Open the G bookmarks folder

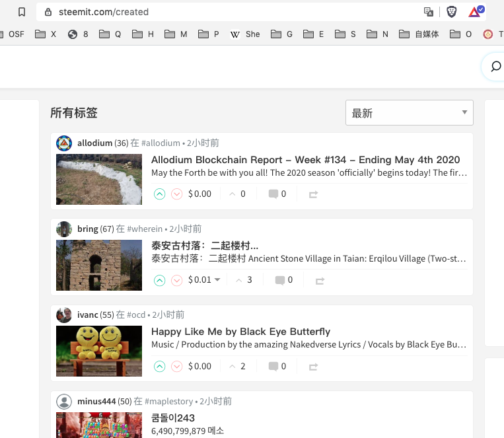(x=281, y=34)
